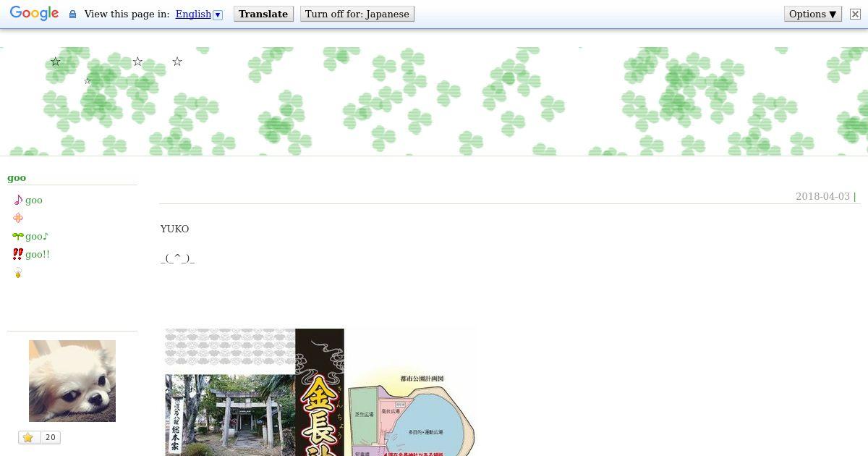Click the count 20 next to star
The width and height of the screenshot is (868, 456).
point(50,437)
